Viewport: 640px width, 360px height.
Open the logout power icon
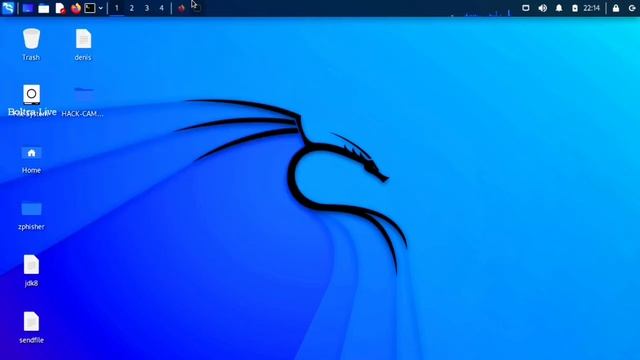click(x=632, y=8)
